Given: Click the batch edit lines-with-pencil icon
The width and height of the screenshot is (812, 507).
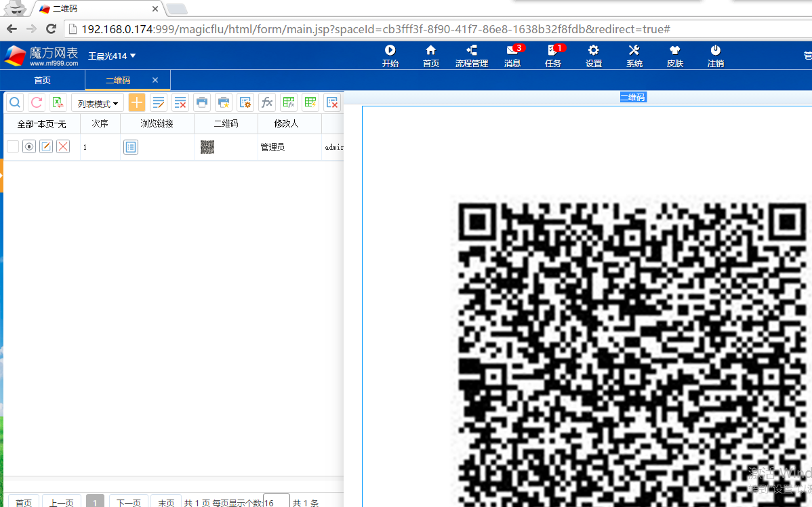Looking at the screenshot, I should coord(159,102).
